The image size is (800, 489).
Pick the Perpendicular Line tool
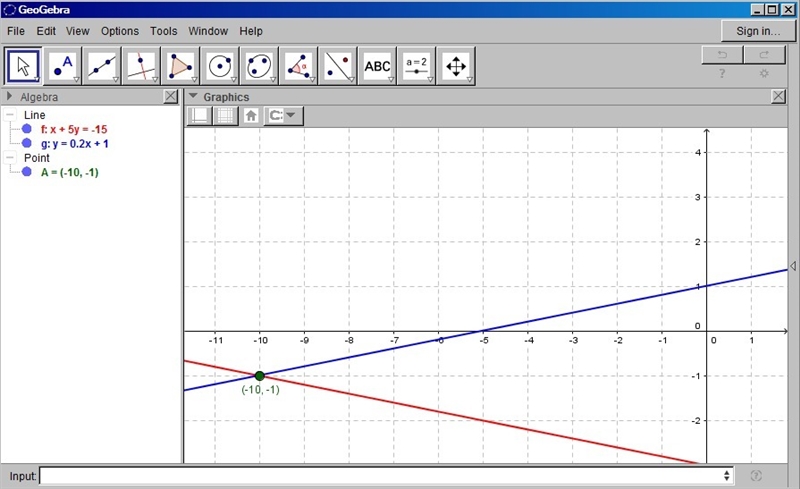pos(141,66)
